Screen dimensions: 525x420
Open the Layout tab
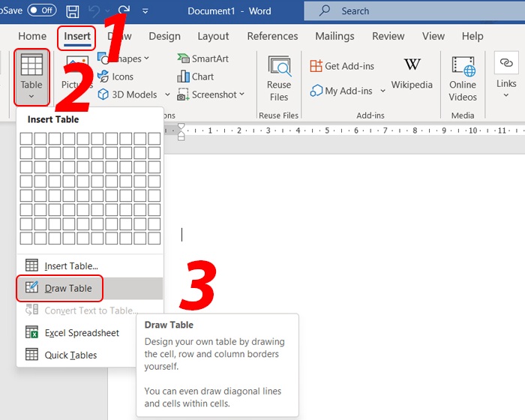pos(213,36)
